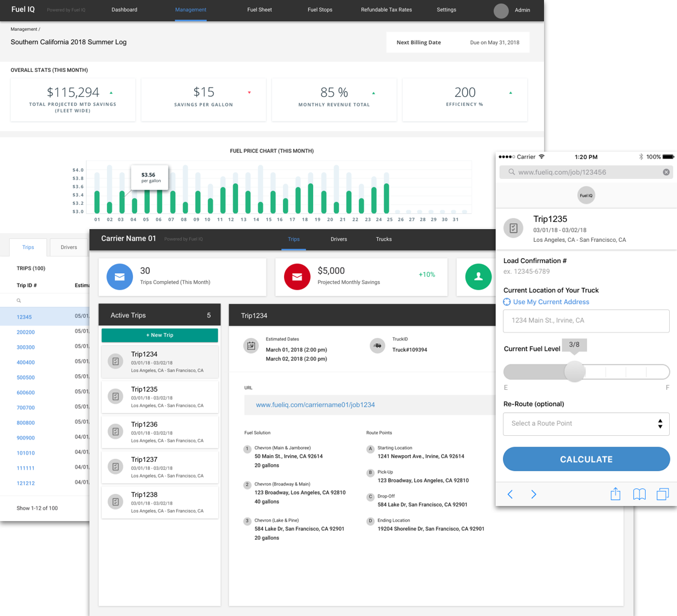
Task: Open the Select a Route Point dropdown
Action: [x=586, y=424]
